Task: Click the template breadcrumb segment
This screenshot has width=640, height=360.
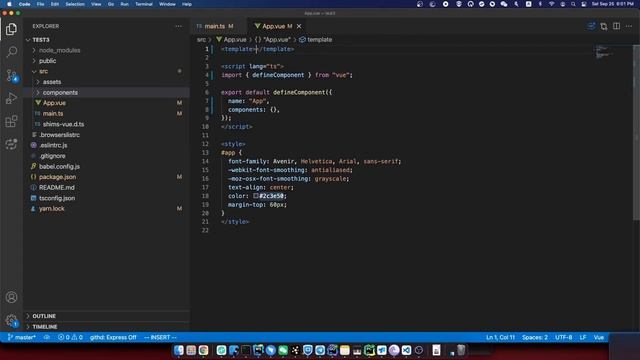Action: pyautogui.click(x=316, y=40)
